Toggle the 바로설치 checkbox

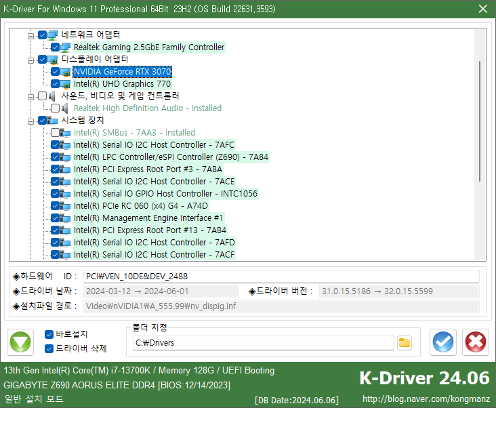[x=49, y=334]
